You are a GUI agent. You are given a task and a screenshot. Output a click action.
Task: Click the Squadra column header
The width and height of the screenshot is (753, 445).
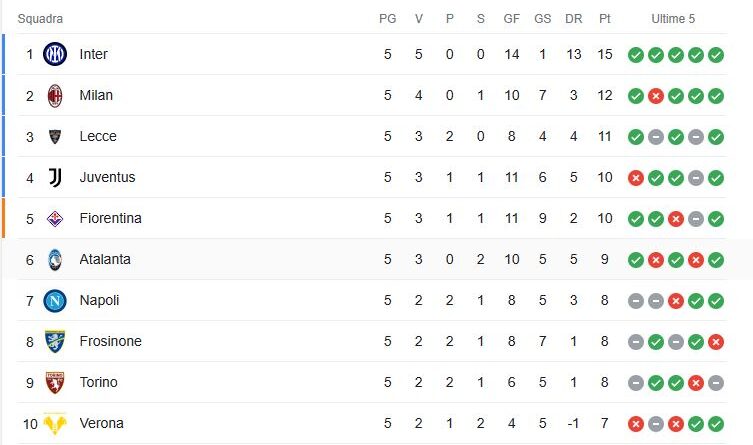pyautogui.click(x=40, y=19)
